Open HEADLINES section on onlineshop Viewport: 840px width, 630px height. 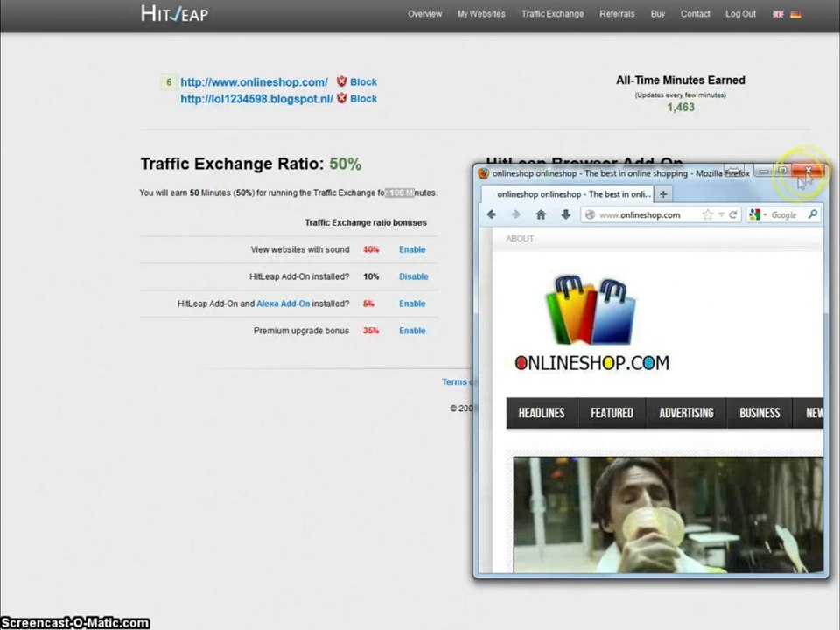tap(541, 413)
